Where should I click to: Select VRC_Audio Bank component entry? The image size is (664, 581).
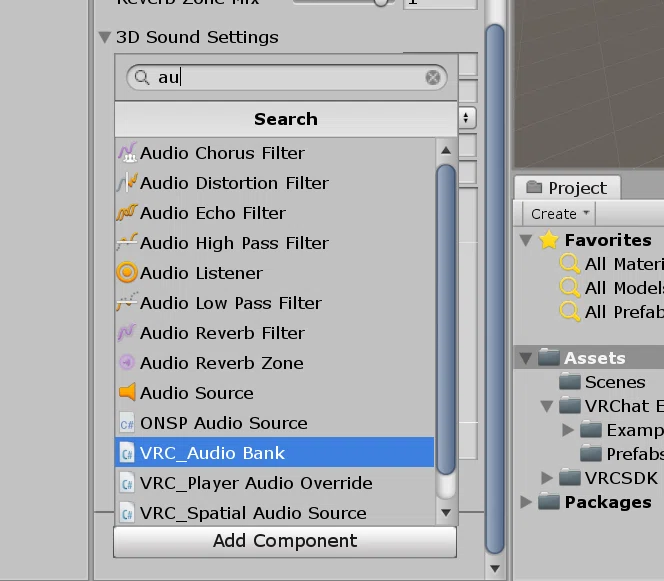(x=274, y=453)
